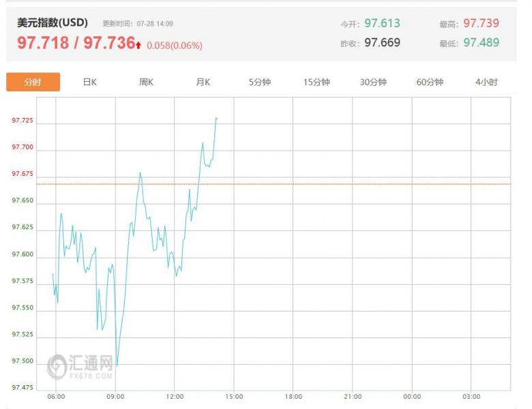Show the 月K chart tab
532x409 pixels.
tap(203, 82)
